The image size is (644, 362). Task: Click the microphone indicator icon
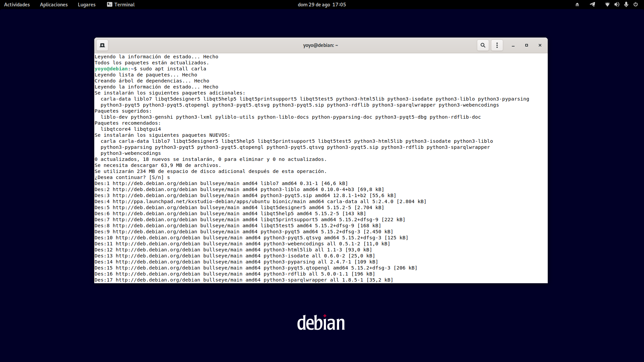click(626, 5)
